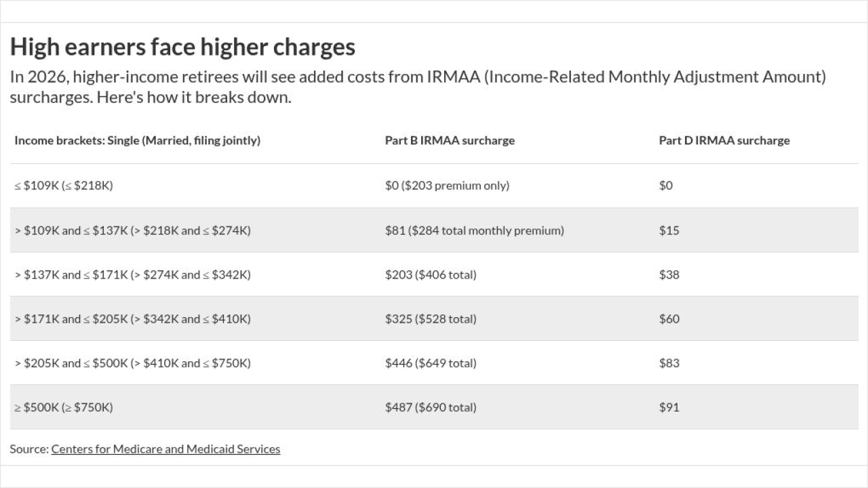The height and width of the screenshot is (488, 868).
Task: Click the '$446 ($649 total)' cell
Action: click(431, 363)
